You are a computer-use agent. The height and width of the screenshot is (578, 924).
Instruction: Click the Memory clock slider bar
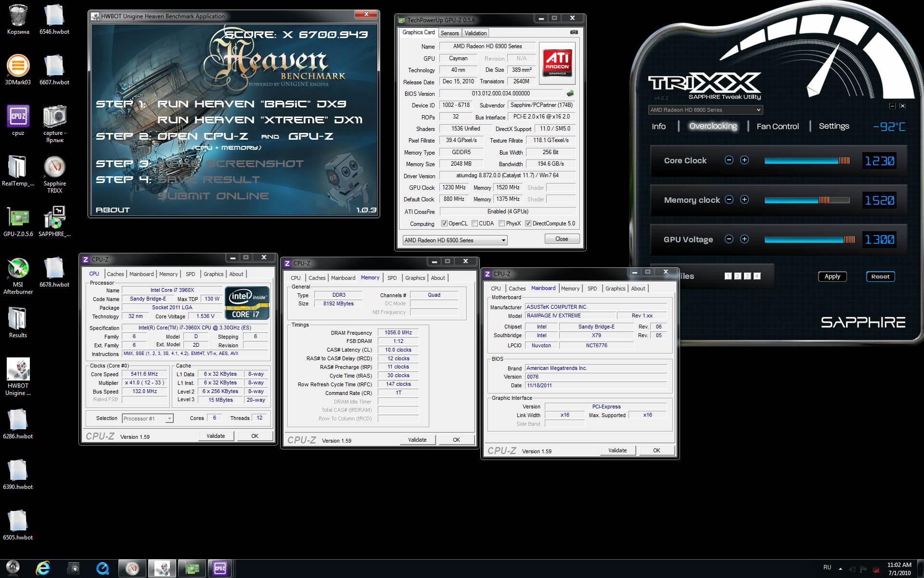click(807, 200)
